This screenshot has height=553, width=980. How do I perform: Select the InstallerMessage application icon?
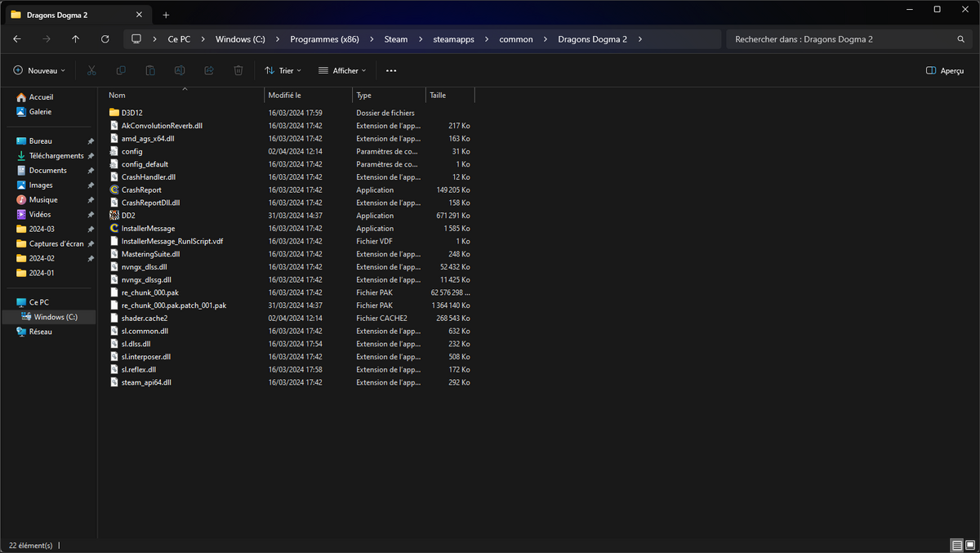[x=114, y=229]
